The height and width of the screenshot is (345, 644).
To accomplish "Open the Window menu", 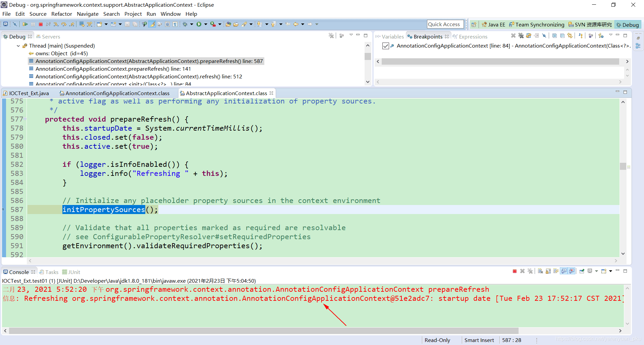I will click(x=170, y=14).
